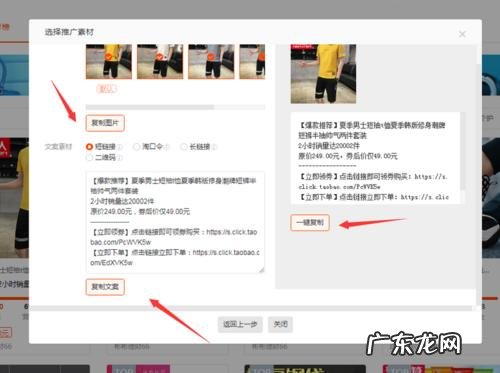Image resolution: width=500 pixels, height=373 pixels.
Task: Click the text area resize handle corner
Action: pyautogui.click(x=262, y=270)
